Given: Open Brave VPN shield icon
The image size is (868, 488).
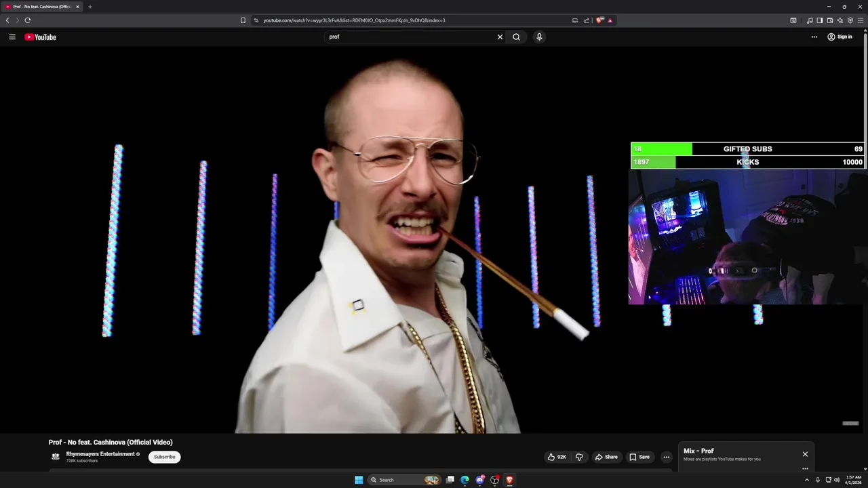Looking at the screenshot, I should pyautogui.click(x=850, y=20).
